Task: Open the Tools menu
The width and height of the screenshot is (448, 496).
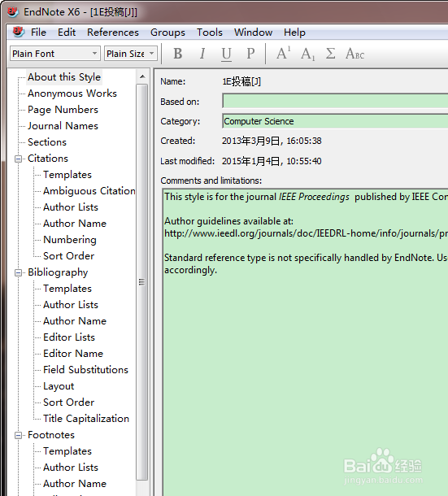Action: click(210, 33)
